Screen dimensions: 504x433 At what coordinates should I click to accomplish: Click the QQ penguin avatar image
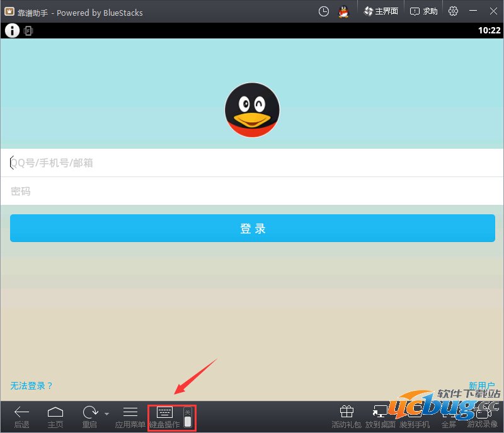(252, 110)
